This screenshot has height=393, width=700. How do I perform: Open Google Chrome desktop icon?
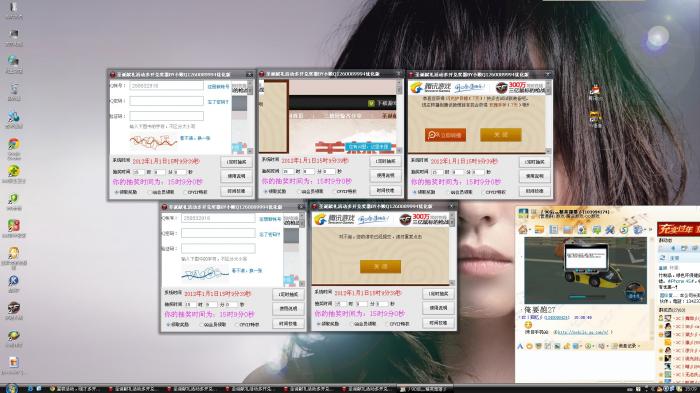(14, 145)
